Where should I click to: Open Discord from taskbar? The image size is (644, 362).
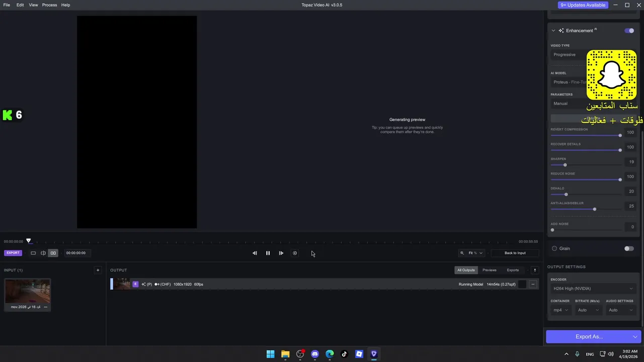tap(315, 354)
